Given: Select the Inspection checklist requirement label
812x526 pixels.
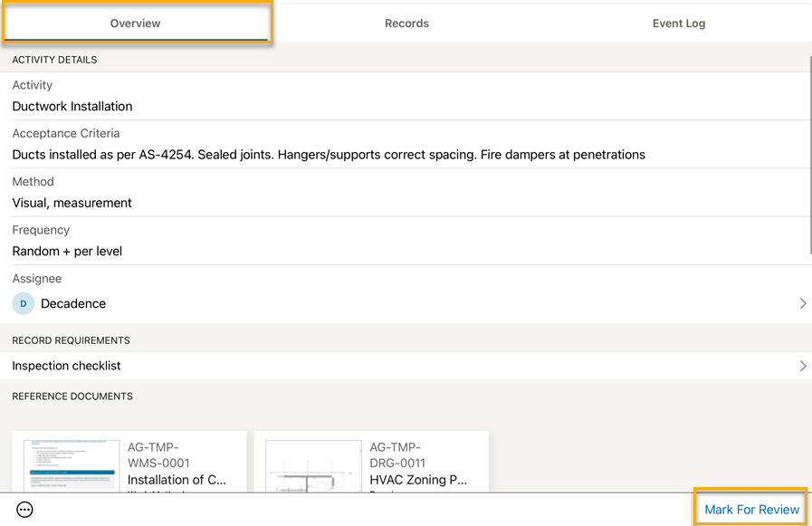Looking at the screenshot, I should [x=66, y=367].
